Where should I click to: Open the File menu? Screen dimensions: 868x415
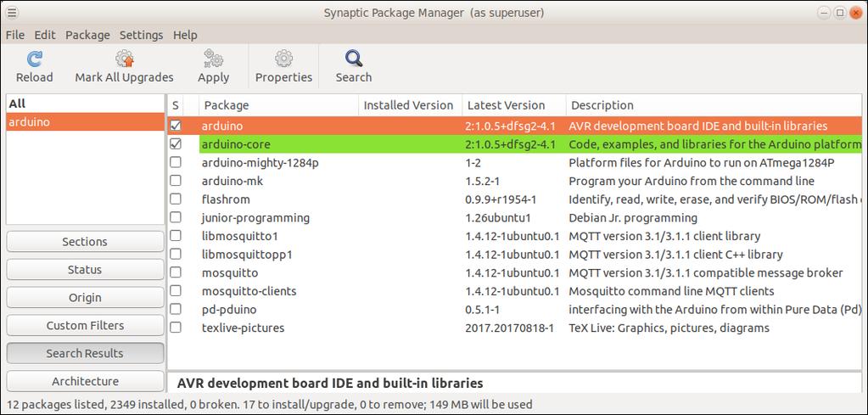(15, 35)
